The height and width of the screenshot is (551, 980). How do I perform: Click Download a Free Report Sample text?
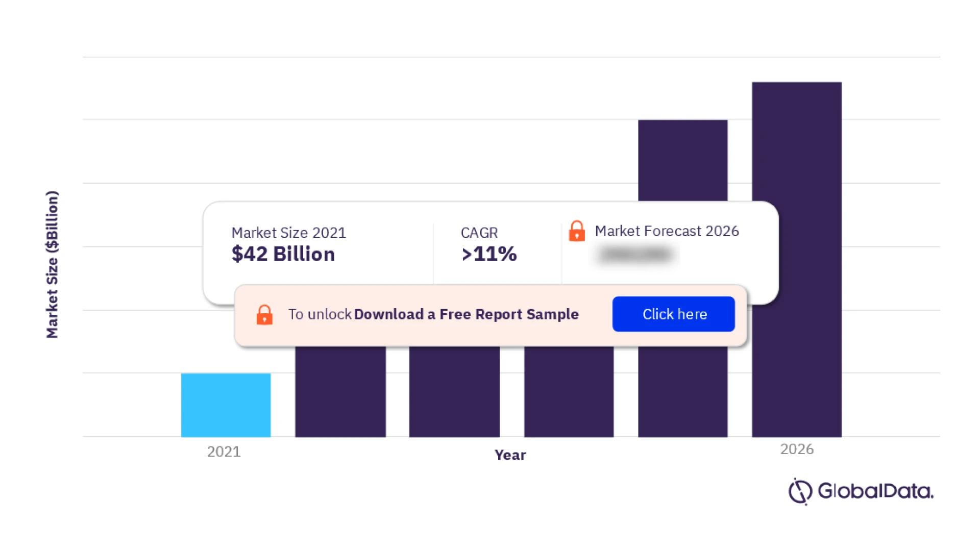[x=466, y=314]
